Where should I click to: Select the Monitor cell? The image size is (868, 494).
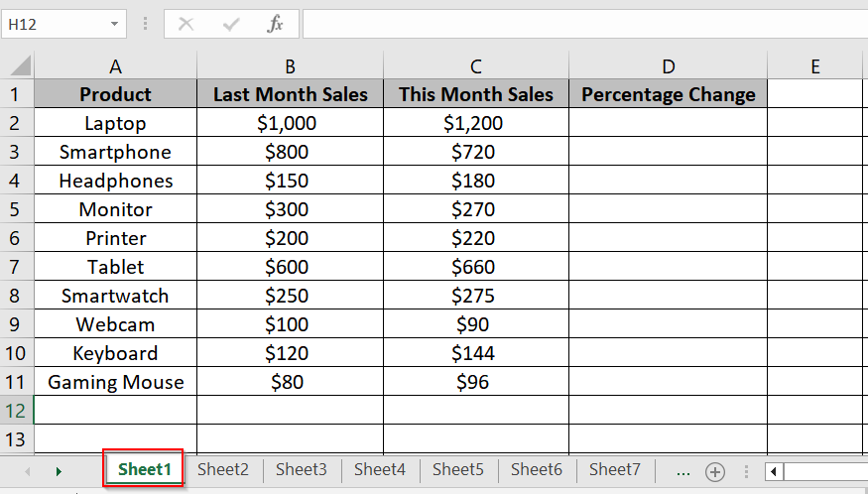[115, 209]
